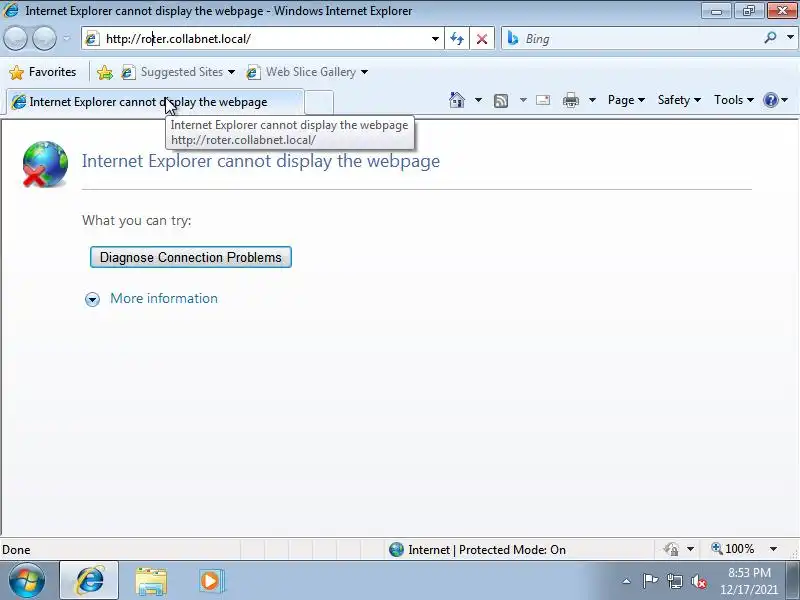Click the Internet Protected Mode status zone
This screenshot has height=600, width=800.
(x=477, y=549)
